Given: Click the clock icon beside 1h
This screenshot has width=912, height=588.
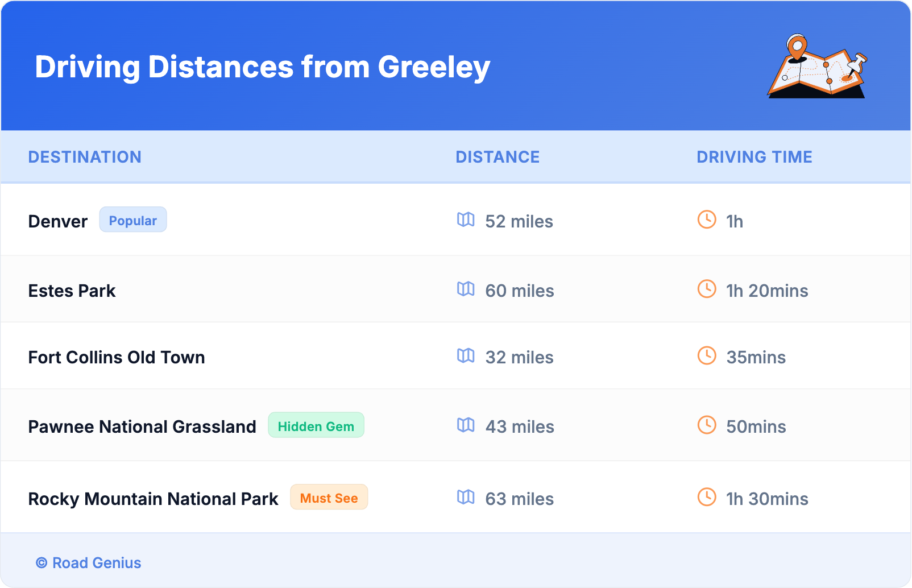Looking at the screenshot, I should click(x=707, y=220).
